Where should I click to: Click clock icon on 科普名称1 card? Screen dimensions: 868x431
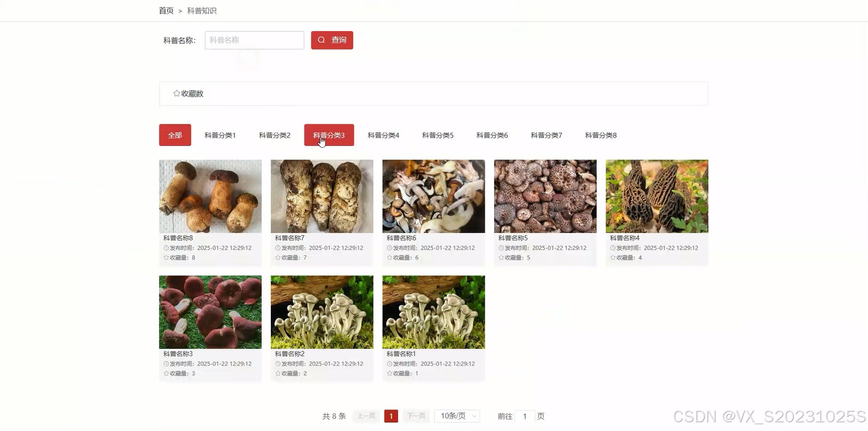[390, 364]
